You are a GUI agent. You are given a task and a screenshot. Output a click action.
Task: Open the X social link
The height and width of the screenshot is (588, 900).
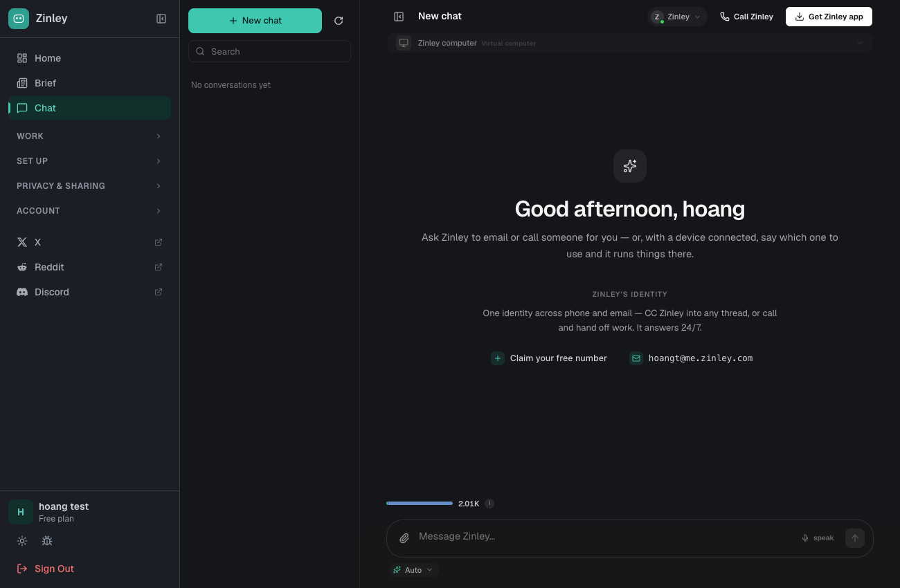(89, 242)
